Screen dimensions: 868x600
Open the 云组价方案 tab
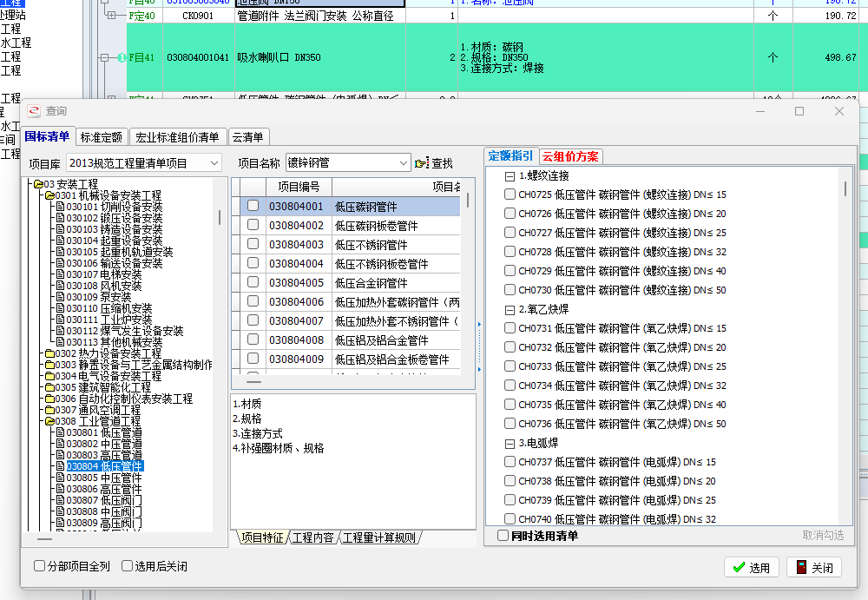click(x=570, y=157)
